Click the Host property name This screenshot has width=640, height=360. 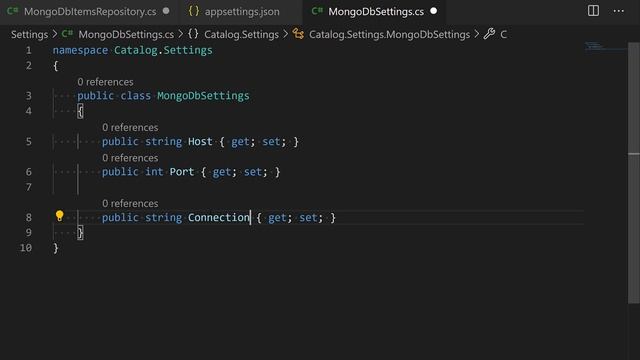point(200,142)
